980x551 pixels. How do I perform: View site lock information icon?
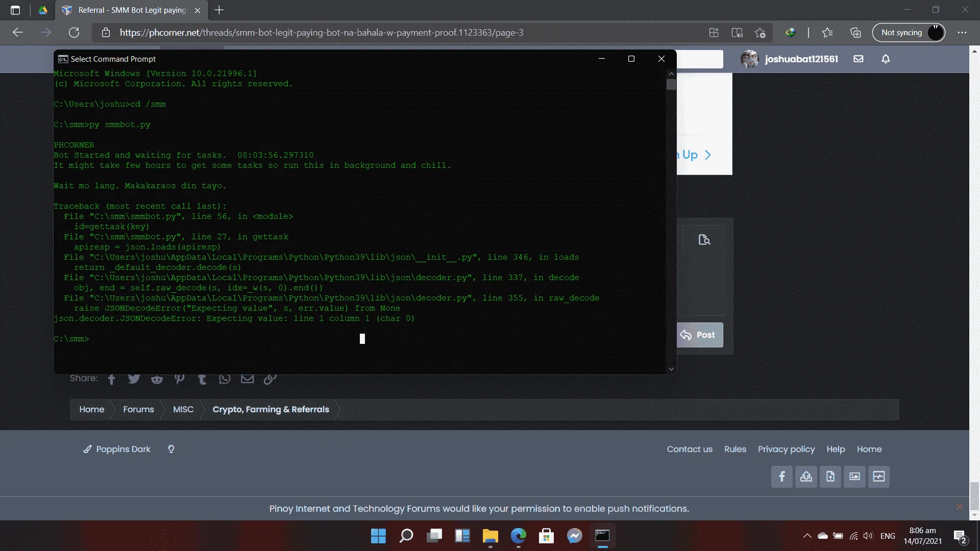click(x=106, y=33)
